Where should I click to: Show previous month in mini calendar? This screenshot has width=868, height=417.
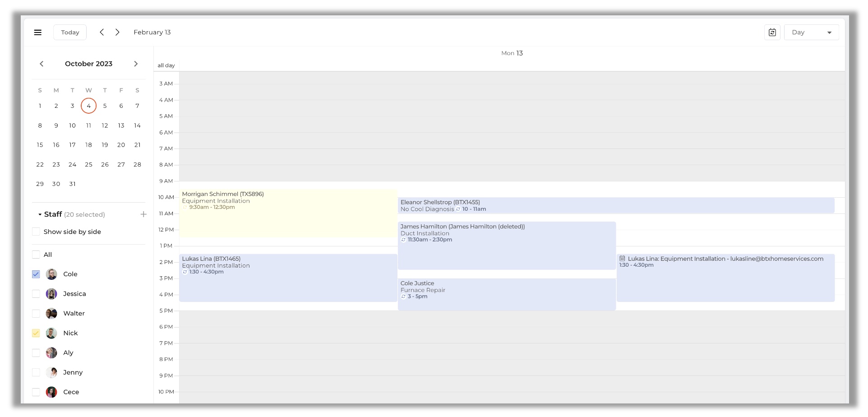pyautogui.click(x=42, y=64)
